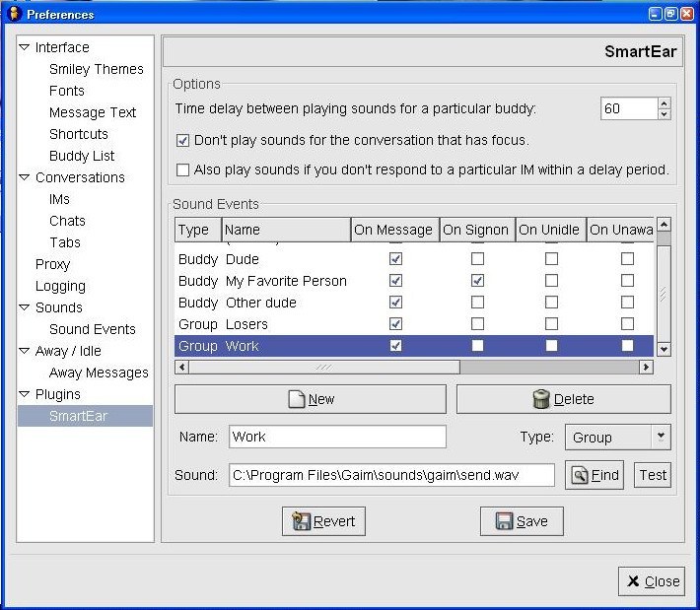Click the Delete button
The width and height of the screenshot is (700, 610).
(563, 399)
